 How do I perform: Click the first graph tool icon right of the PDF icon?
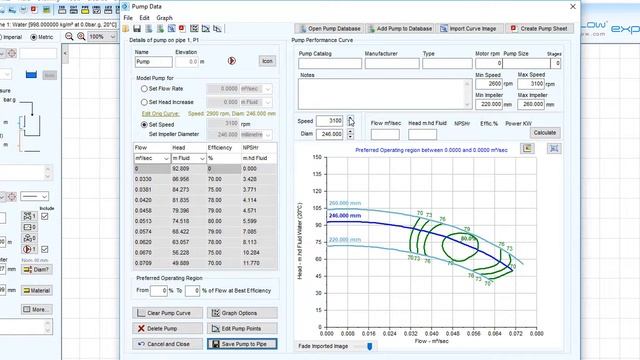[194, 29]
